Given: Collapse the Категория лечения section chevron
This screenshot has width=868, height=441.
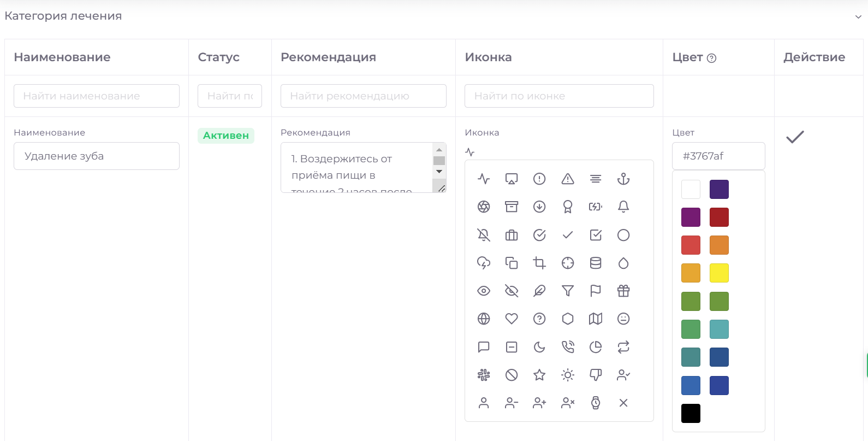Looking at the screenshot, I should (x=858, y=16).
